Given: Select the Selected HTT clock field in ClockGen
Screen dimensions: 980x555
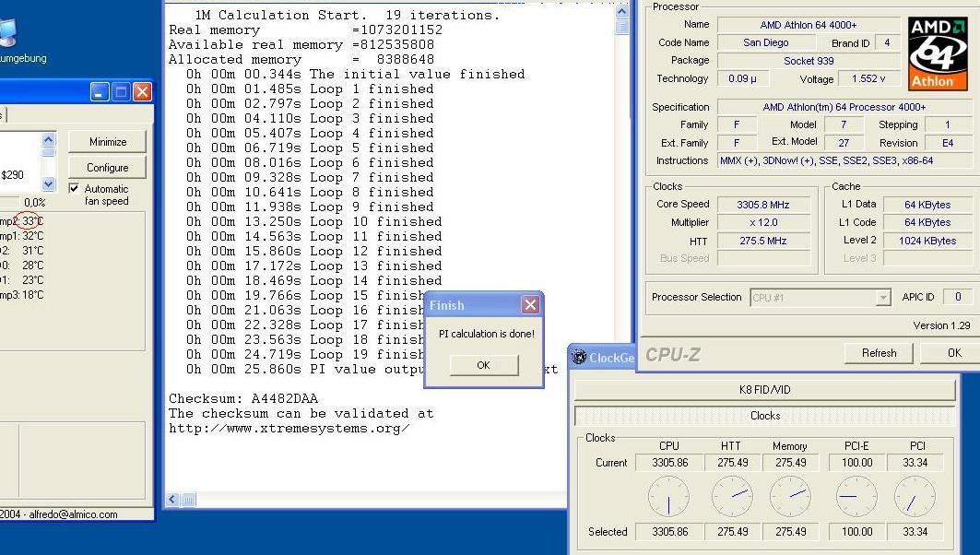Looking at the screenshot, I should click(x=733, y=532).
